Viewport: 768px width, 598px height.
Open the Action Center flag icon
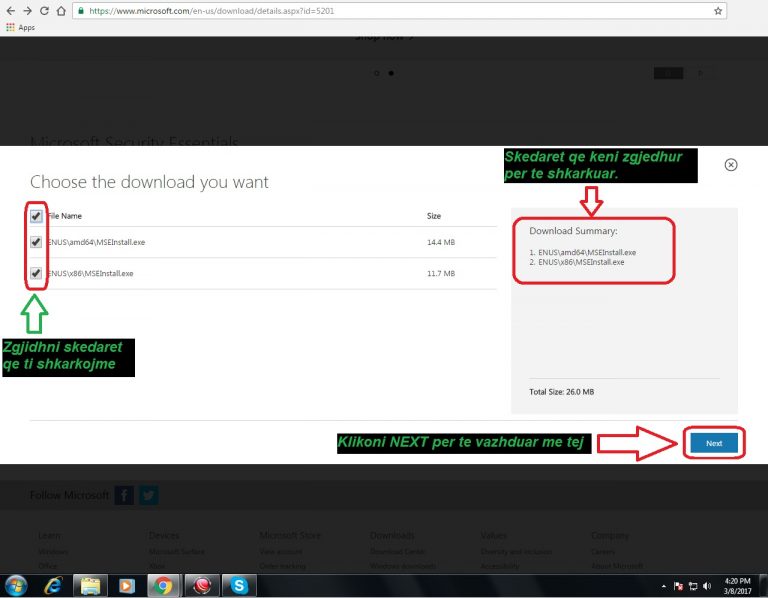(678, 586)
